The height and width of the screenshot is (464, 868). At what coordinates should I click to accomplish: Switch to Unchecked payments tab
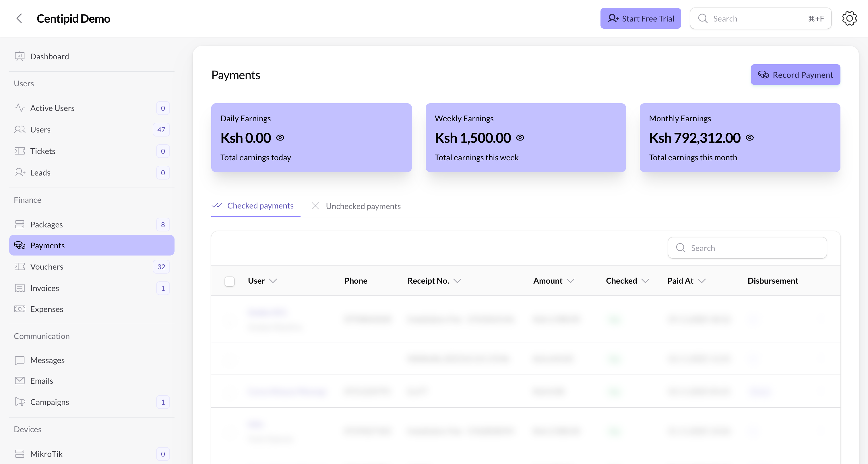click(363, 206)
